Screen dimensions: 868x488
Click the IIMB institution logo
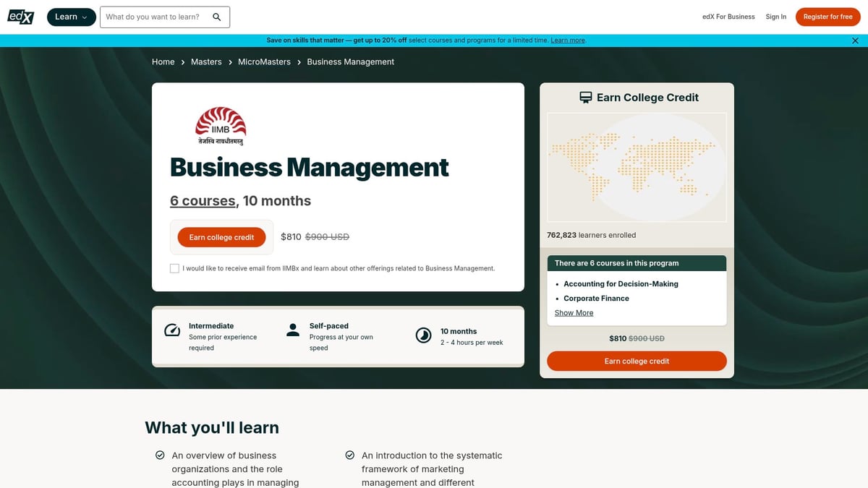[221, 126]
